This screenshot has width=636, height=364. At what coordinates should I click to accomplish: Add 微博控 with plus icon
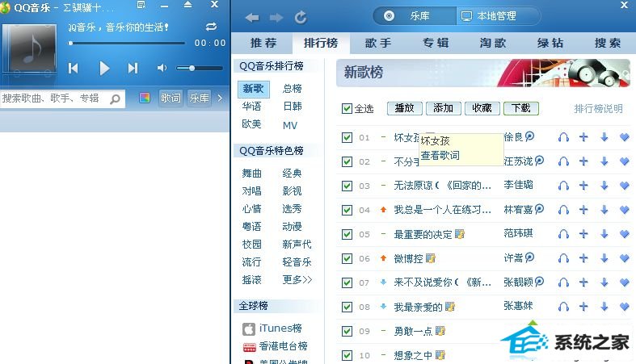tap(583, 258)
